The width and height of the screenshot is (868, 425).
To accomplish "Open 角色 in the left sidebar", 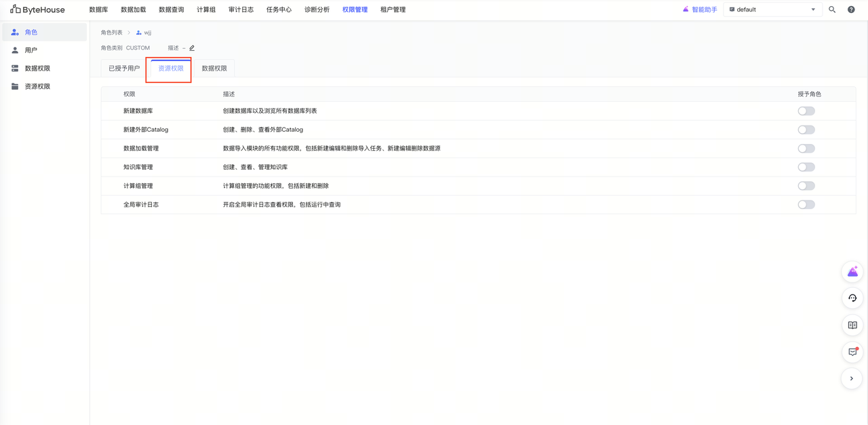I will [45, 32].
